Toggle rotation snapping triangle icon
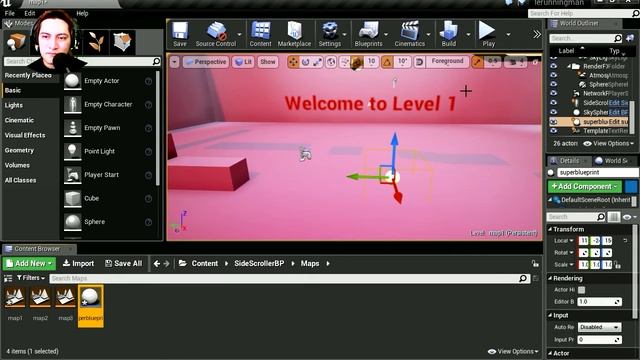Image resolution: width=640 pixels, height=360 pixels. [387, 62]
